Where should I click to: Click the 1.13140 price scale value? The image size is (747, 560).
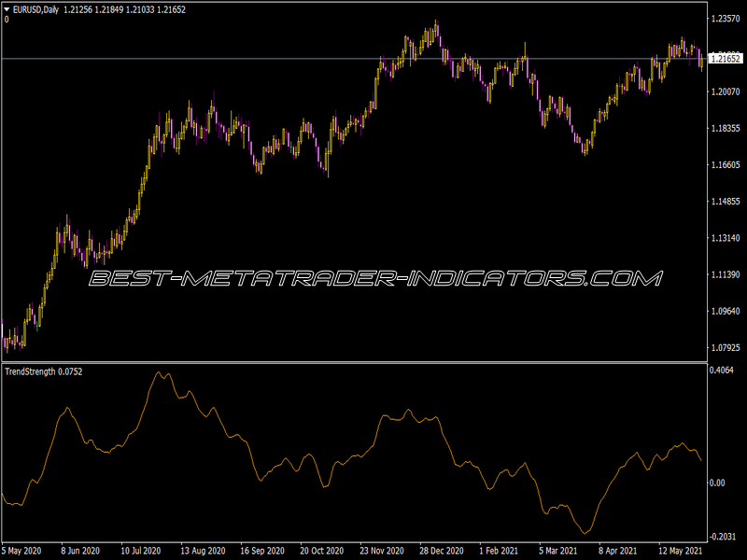tap(726, 238)
